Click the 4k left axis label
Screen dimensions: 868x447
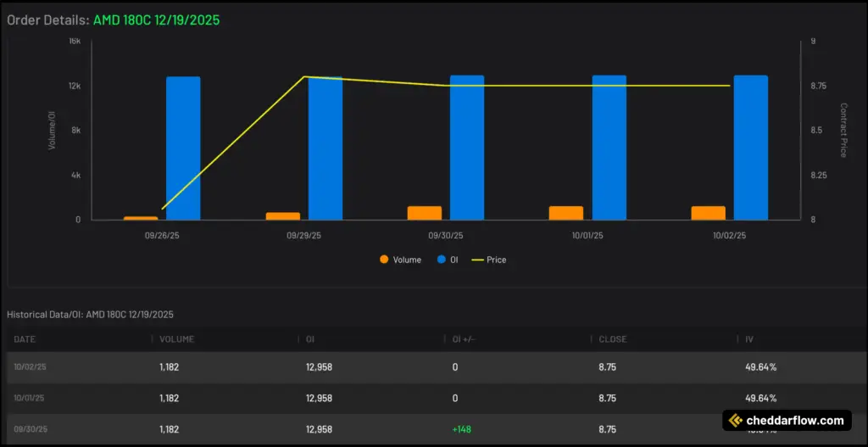coord(76,175)
